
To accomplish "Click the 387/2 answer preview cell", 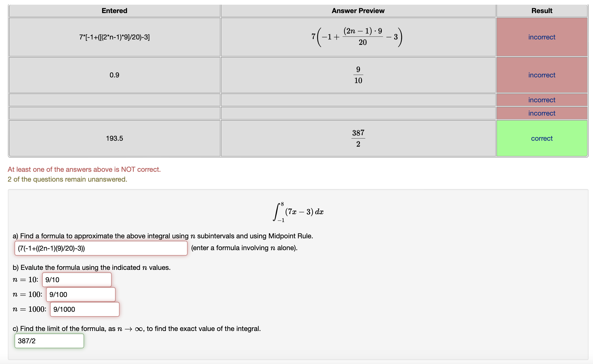I will click(358, 138).
